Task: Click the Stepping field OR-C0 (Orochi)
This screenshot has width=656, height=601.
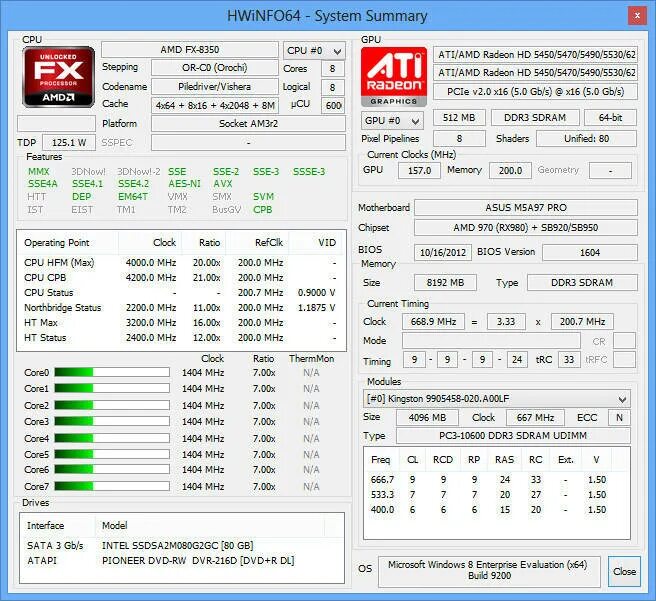Action: click(215, 68)
